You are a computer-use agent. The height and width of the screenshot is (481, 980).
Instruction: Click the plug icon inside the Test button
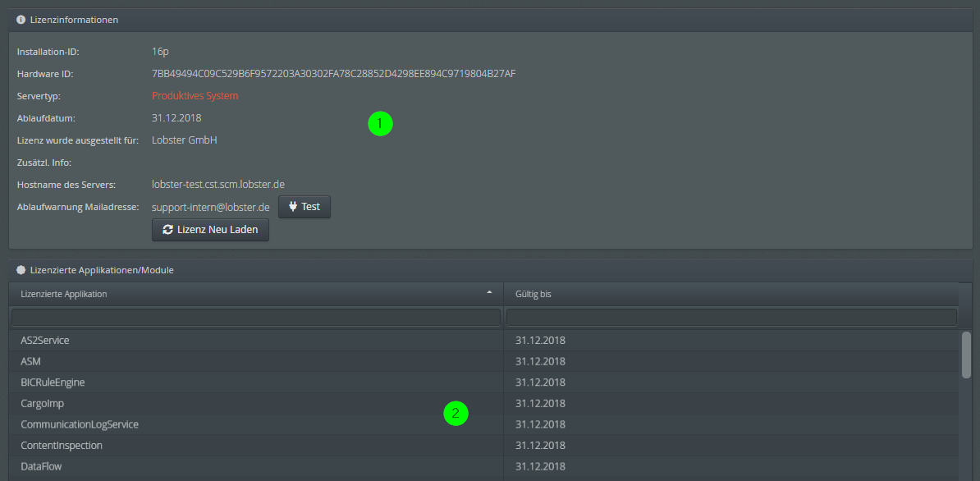coord(291,207)
